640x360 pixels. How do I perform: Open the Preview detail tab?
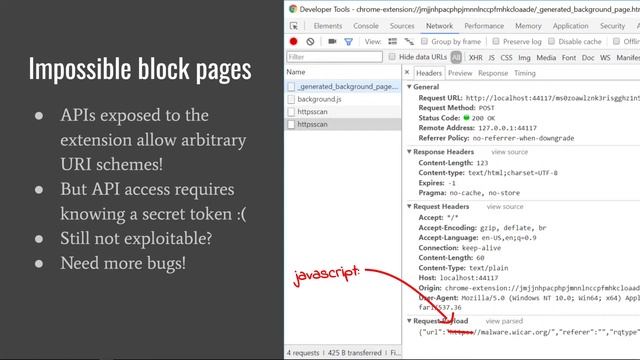point(460,73)
